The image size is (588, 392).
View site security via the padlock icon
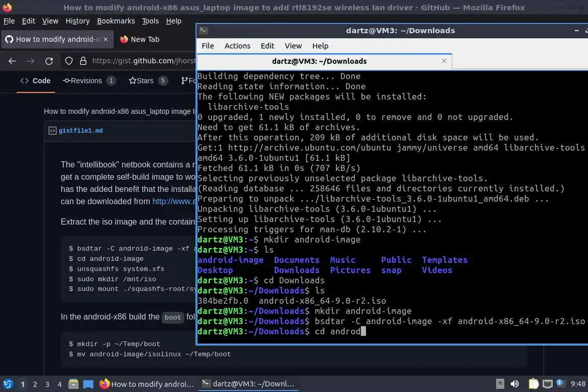[x=83, y=61]
